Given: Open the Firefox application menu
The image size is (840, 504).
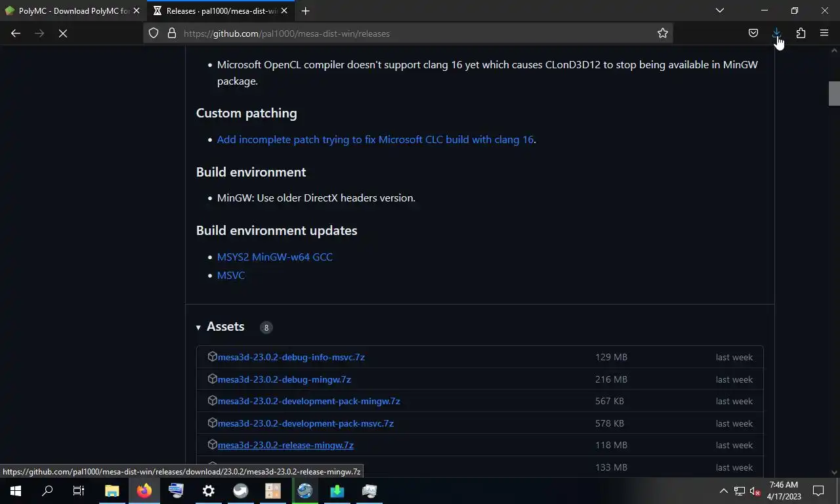Looking at the screenshot, I should tap(824, 33).
